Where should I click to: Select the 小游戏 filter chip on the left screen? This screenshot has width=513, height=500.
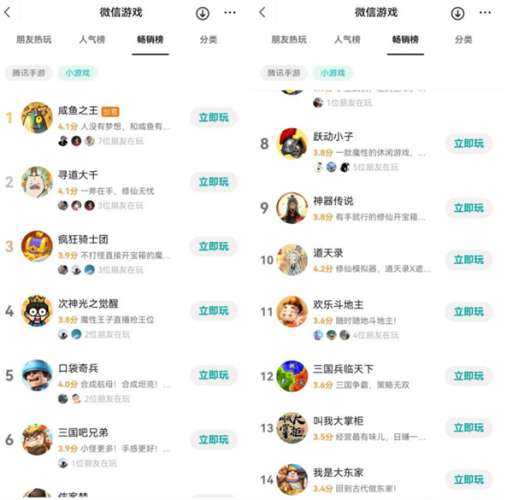tap(78, 73)
